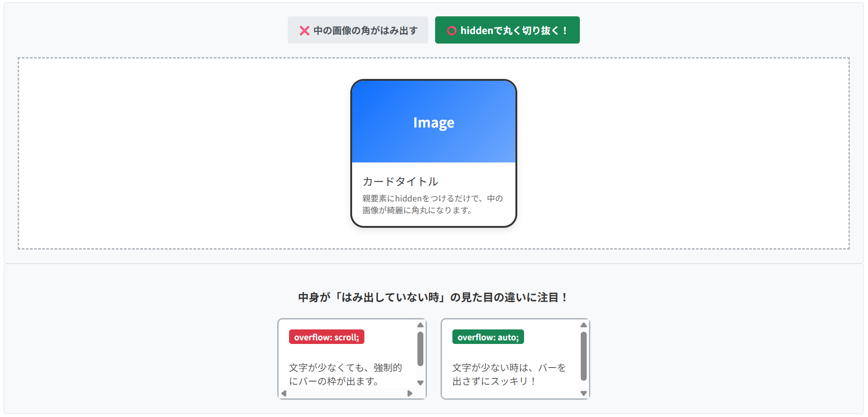Click the up arrow of the overflow: auto scrollbar
This screenshot has height=417, width=868.
pyautogui.click(x=583, y=325)
